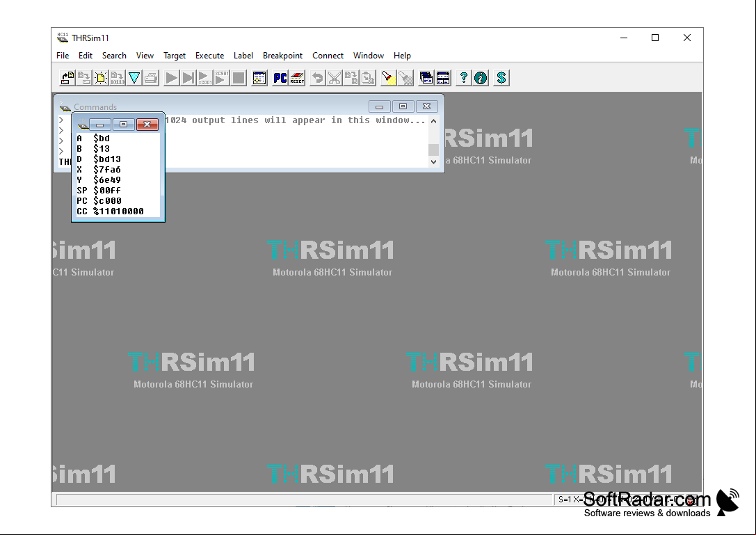The width and height of the screenshot is (756, 535).
Task: Click the sparkle window list icon
Action: [259, 78]
